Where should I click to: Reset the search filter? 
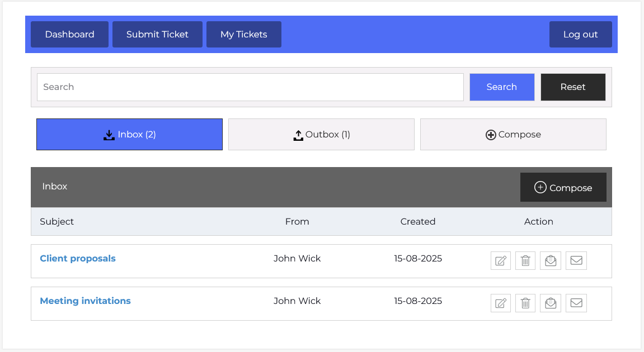coord(573,87)
